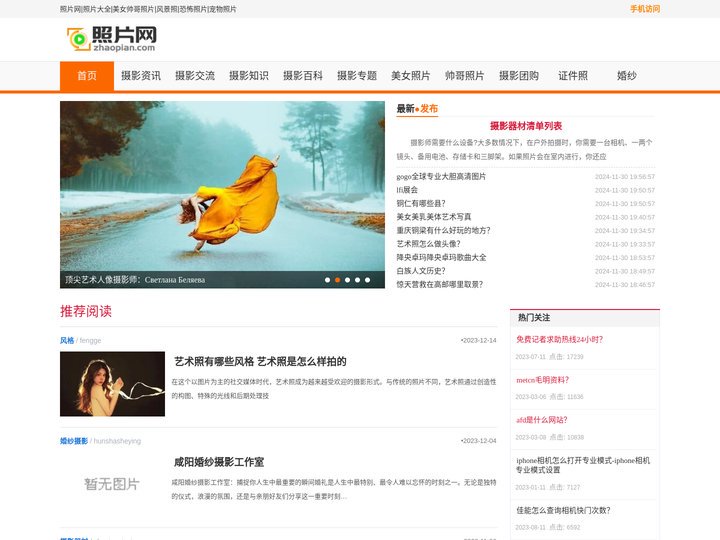Click the 2024-11-30 19:56:57 timestamp
This screenshot has height=540, width=720.
[625, 177]
